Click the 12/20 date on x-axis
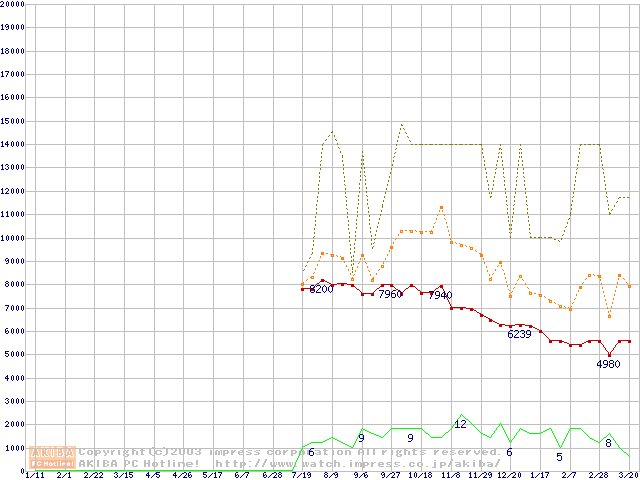 point(509,475)
